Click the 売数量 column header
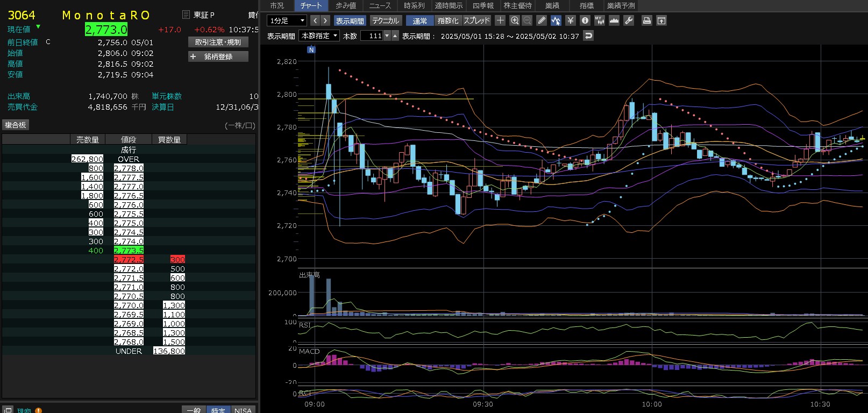This screenshot has width=868, height=413. [x=88, y=140]
